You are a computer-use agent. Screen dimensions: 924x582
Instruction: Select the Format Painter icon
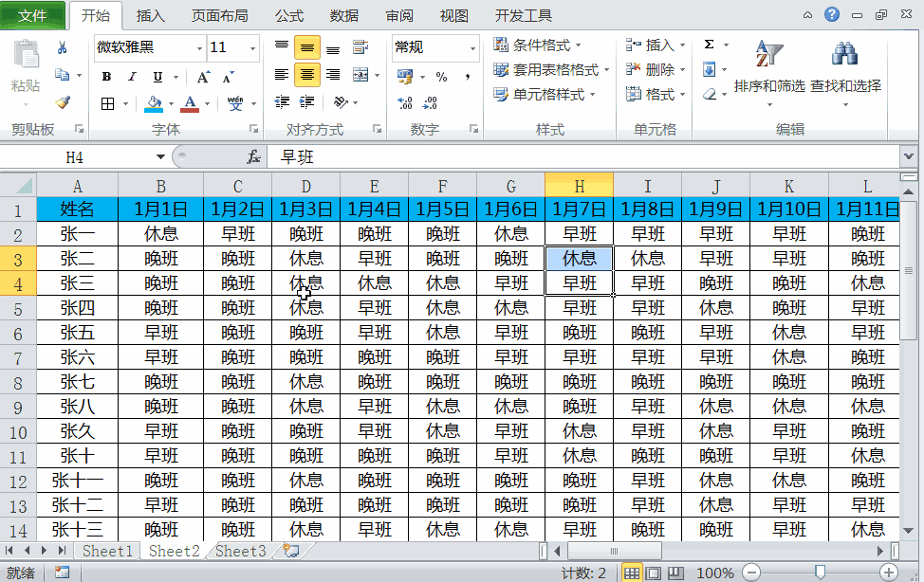(62, 103)
